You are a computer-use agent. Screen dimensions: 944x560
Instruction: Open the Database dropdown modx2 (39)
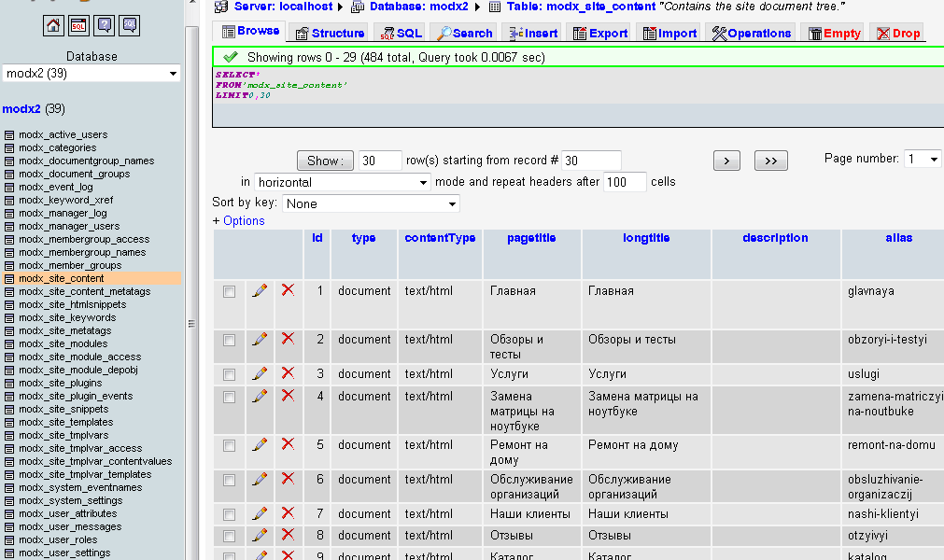[92, 74]
